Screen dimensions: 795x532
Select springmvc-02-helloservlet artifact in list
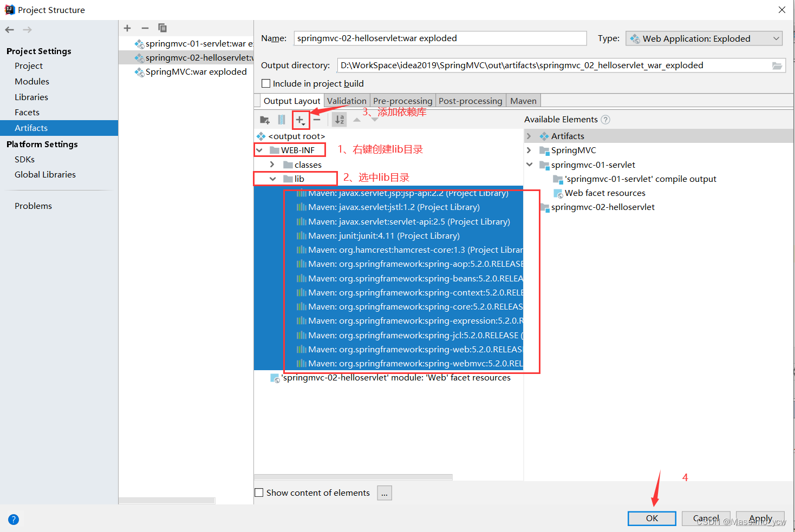(x=186, y=57)
